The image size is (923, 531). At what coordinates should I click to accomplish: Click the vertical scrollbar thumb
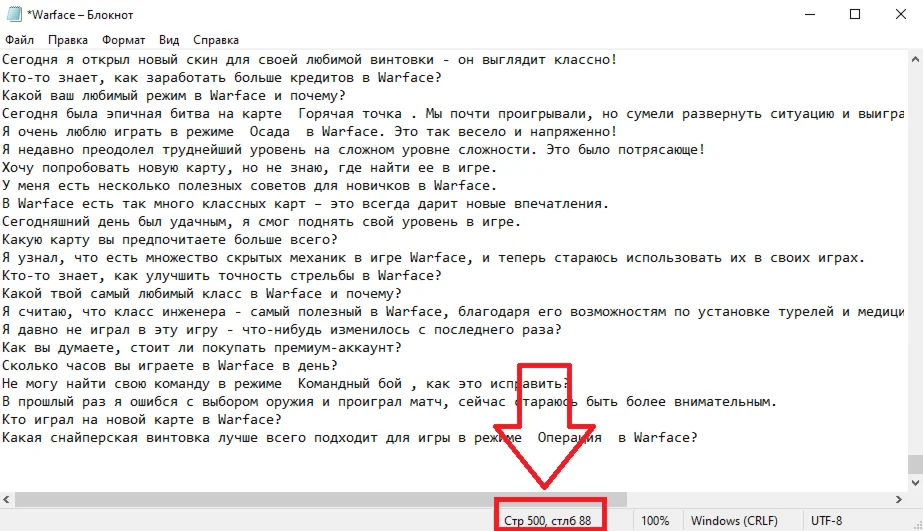[915, 464]
